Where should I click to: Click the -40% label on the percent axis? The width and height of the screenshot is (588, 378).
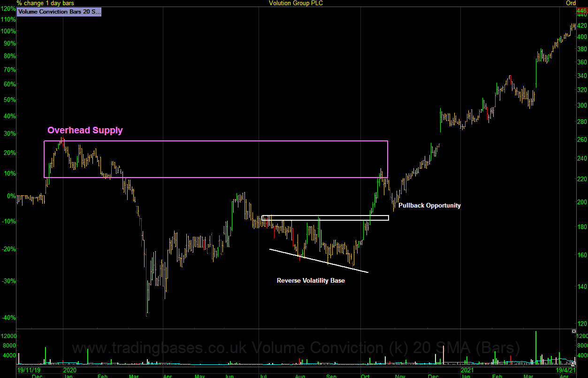click(x=8, y=318)
